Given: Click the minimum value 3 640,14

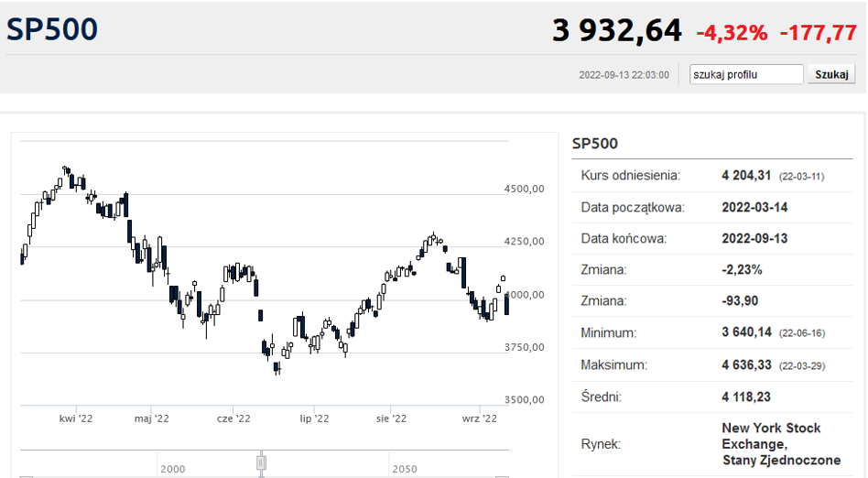Looking at the screenshot, I should 746,332.
